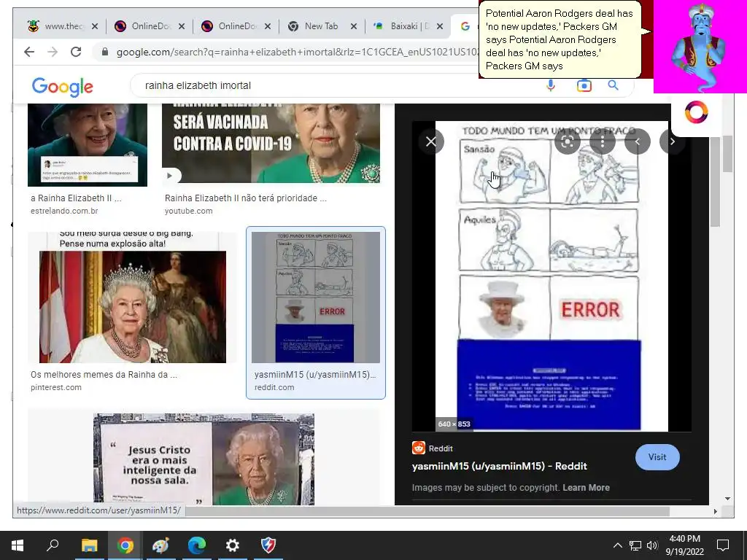Click the Chrome icon in taskbar
The image size is (747, 560).
pyautogui.click(x=125, y=545)
